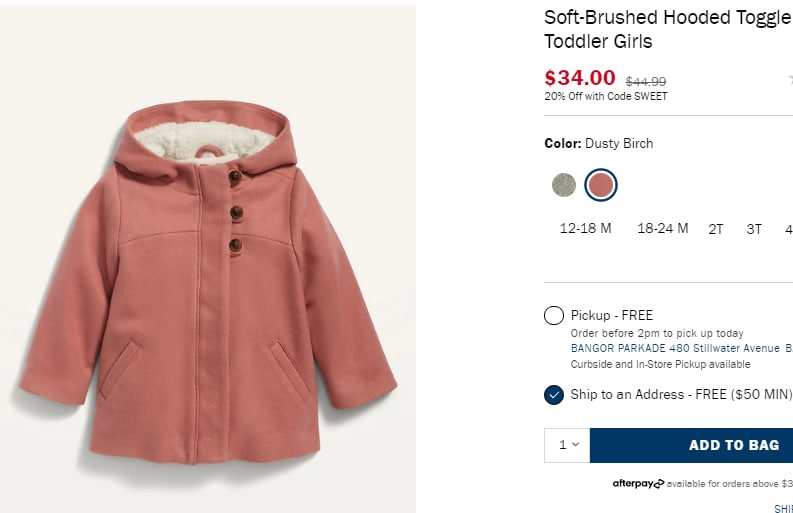Click the Afterpay logo
This screenshot has width=793, height=513.
[638, 484]
